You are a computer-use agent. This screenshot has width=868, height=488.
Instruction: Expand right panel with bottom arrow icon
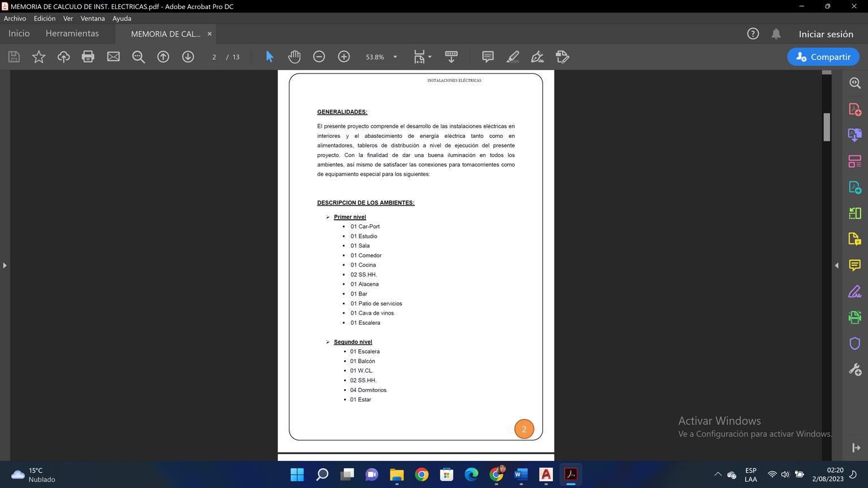point(856,448)
